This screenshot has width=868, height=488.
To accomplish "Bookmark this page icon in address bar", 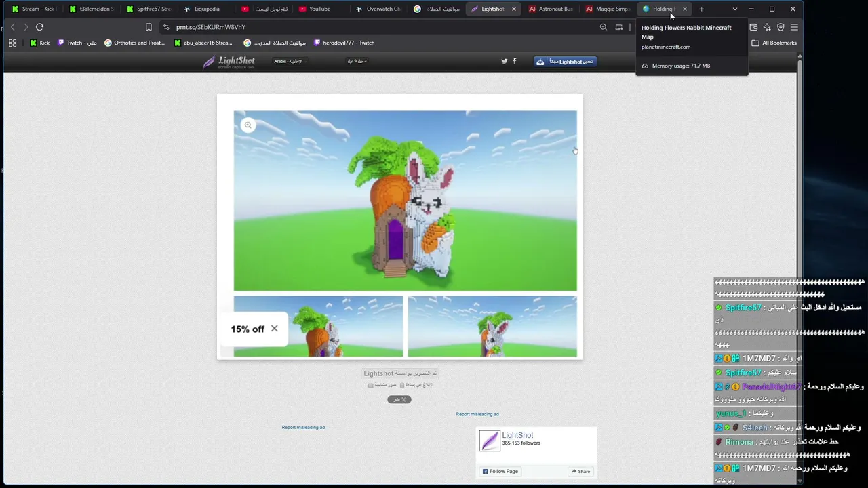I will click(149, 27).
